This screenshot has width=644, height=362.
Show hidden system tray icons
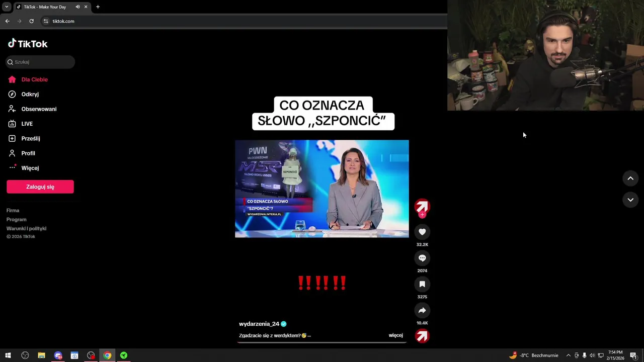[x=569, y=355]
